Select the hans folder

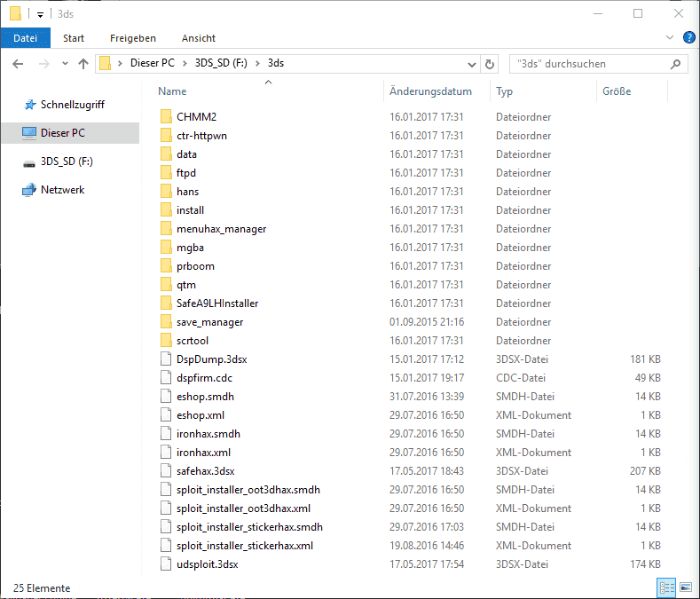click(x=187, y=192)
